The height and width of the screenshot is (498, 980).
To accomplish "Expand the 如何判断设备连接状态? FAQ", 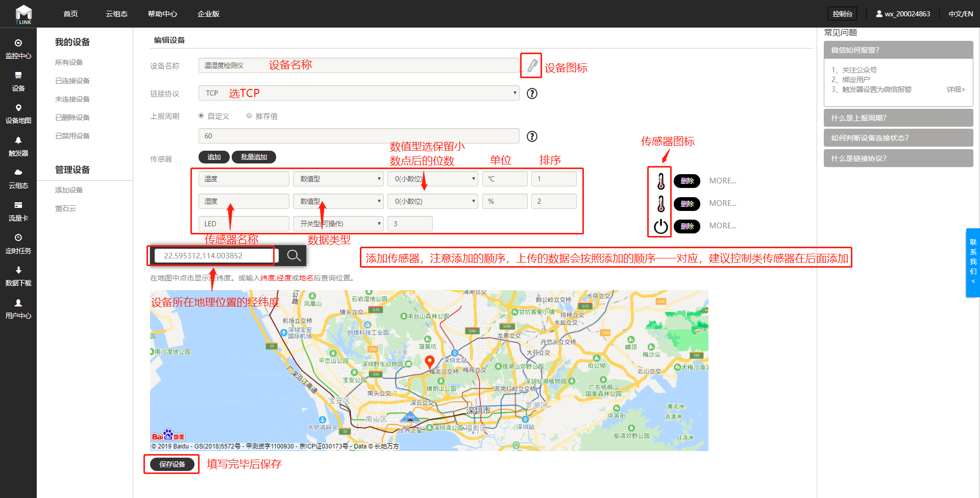I will [898, 138].
